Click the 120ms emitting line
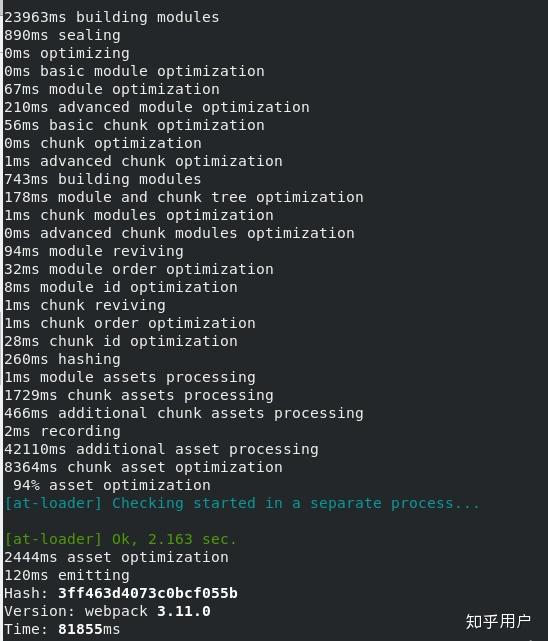548x641 pixels. point(67,575)
